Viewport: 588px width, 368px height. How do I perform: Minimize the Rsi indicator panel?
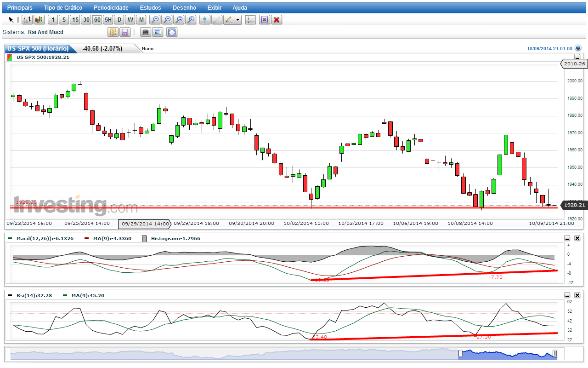[567, 295]
